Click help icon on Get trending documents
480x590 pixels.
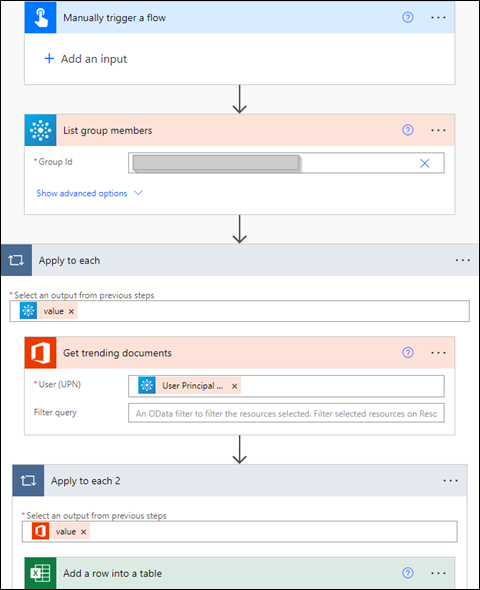point(408,353)
